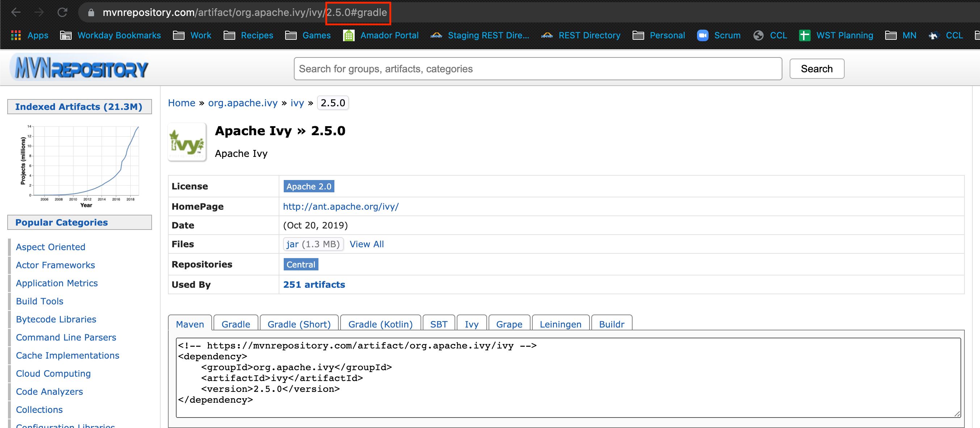Viewport: 980px width, 428px height.
Task: Open the Scrum Zoom bookmark
Action: [x=719, y=35]
